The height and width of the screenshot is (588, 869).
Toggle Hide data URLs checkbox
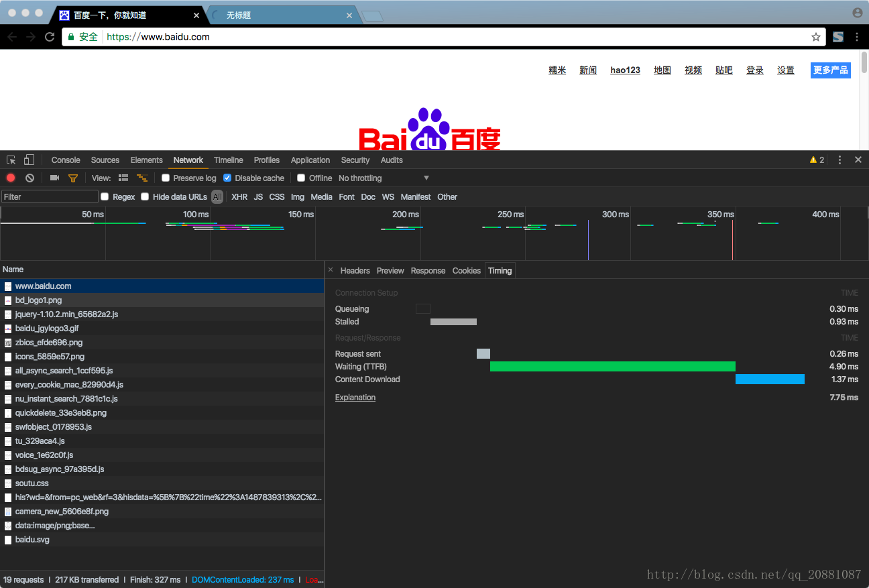pos(145,196)
